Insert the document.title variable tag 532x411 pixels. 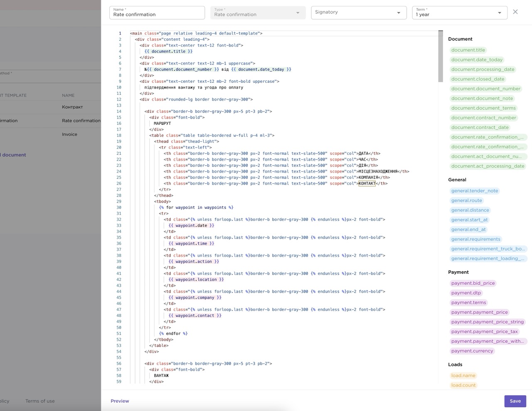tap(468, 50)
